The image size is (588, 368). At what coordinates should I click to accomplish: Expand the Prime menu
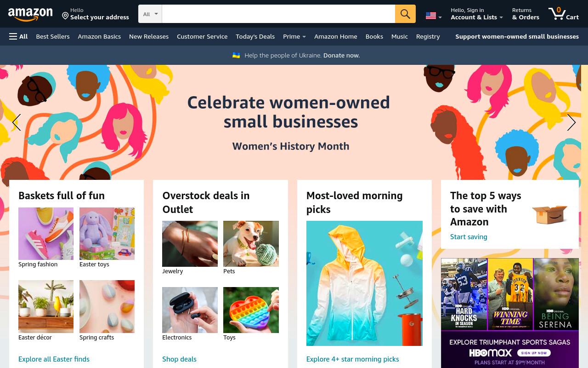pos(294,36)
